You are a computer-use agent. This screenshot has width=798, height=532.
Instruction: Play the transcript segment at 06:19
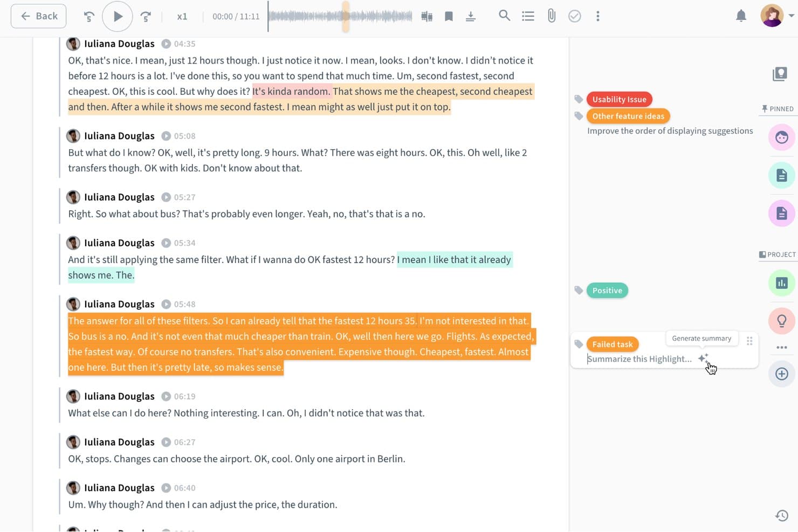(166, 397)
